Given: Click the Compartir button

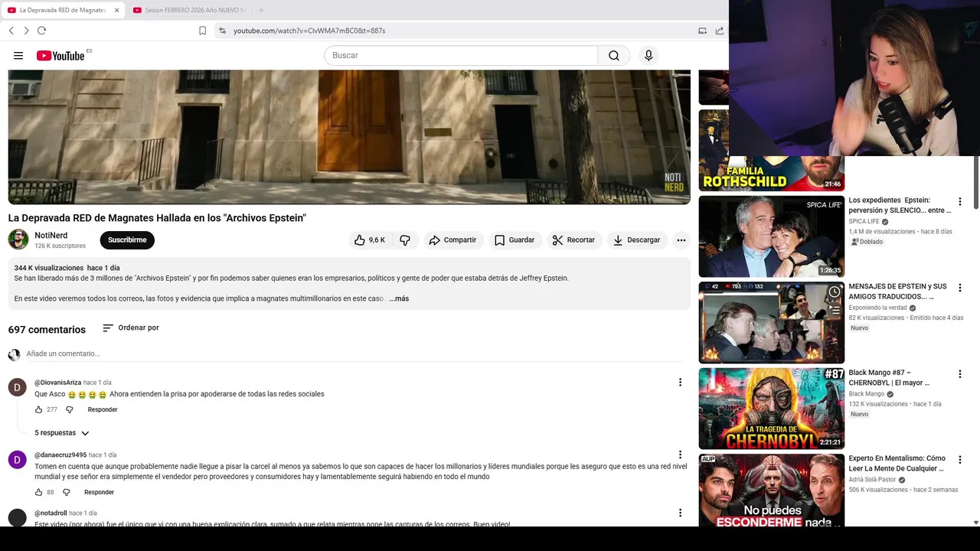Looking at the screenshot, I should pos(452,240).
